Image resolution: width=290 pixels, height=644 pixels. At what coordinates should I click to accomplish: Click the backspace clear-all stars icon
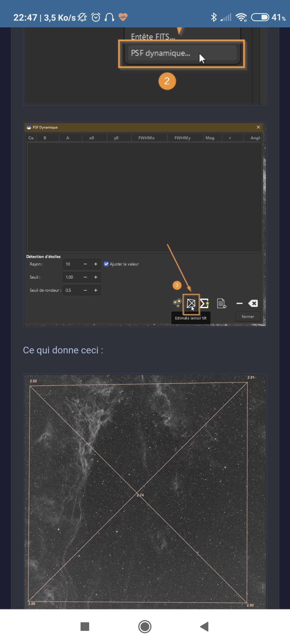[253, 303]
